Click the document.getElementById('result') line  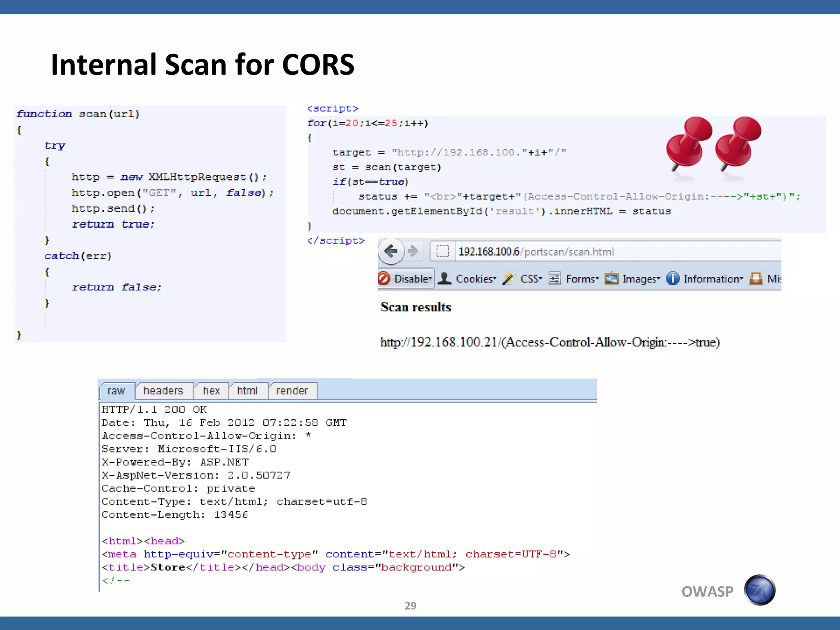coord(502,211)
